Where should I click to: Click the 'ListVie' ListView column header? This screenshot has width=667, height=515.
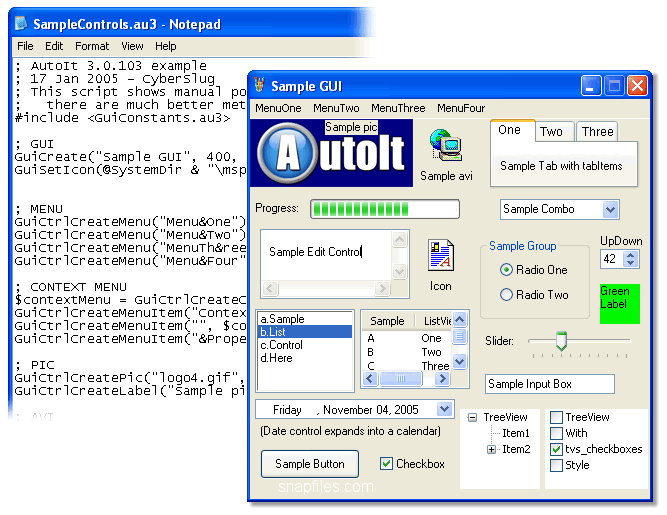click(433, 321)
